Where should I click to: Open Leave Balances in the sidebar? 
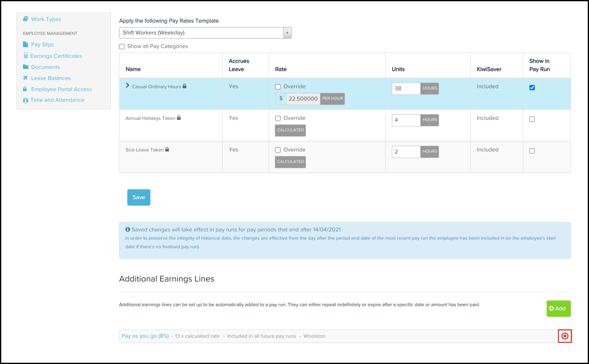[51, 78]
